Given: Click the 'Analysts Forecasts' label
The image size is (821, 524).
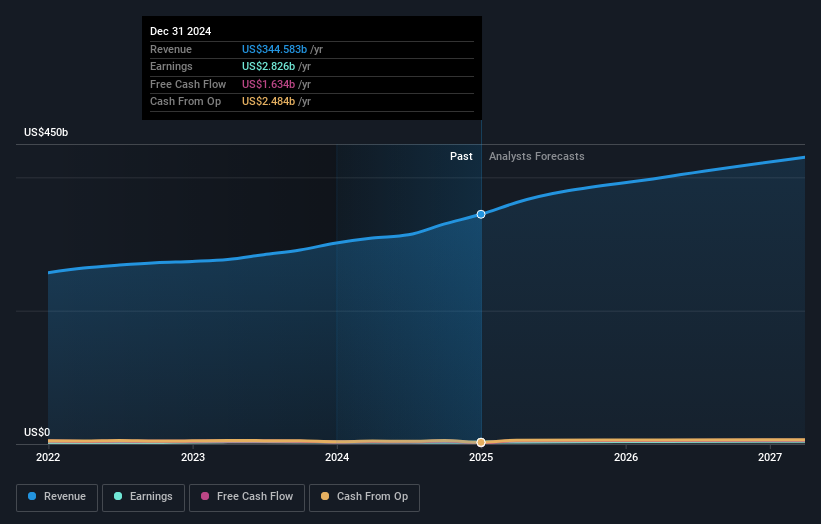Looking at the screenshot, I should (x=537, y=156).
